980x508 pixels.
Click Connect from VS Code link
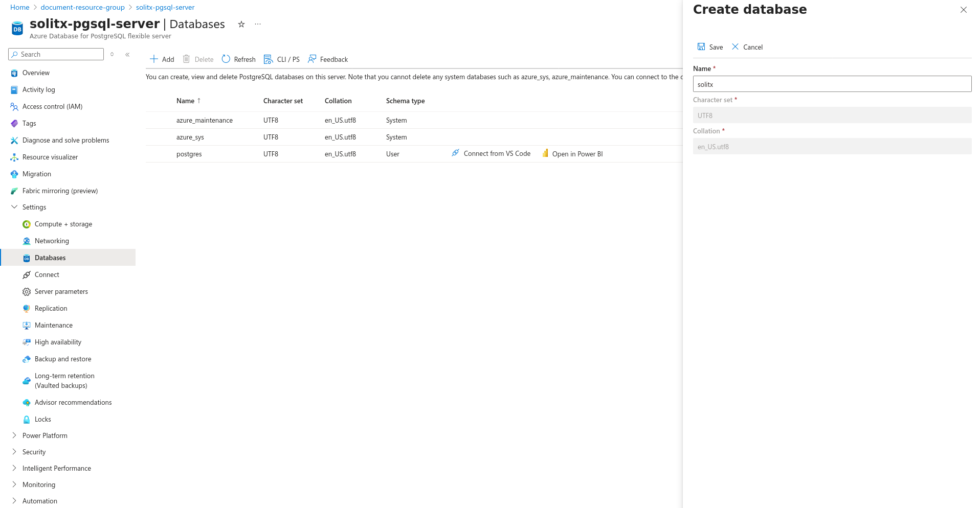point(491,153)
